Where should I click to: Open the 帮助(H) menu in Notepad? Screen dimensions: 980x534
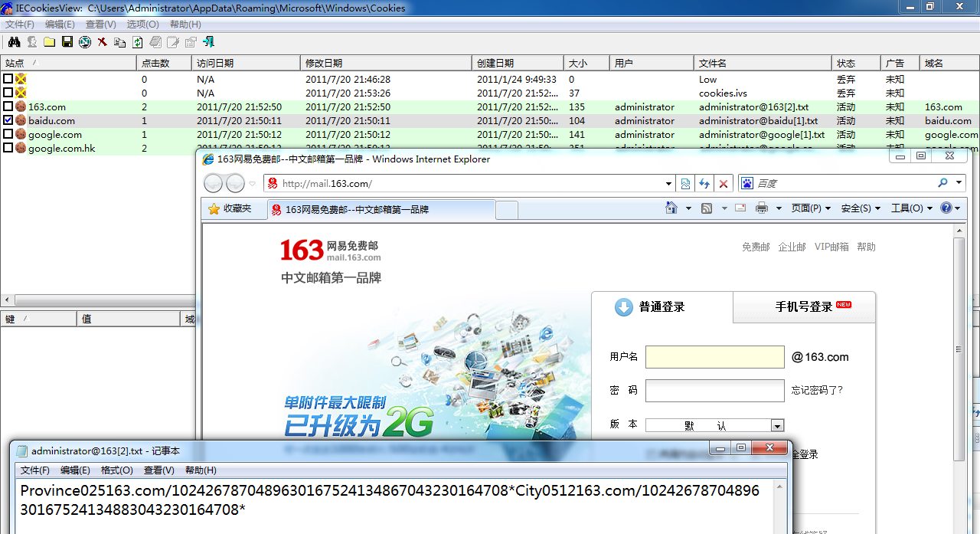(x=201, y=470)
